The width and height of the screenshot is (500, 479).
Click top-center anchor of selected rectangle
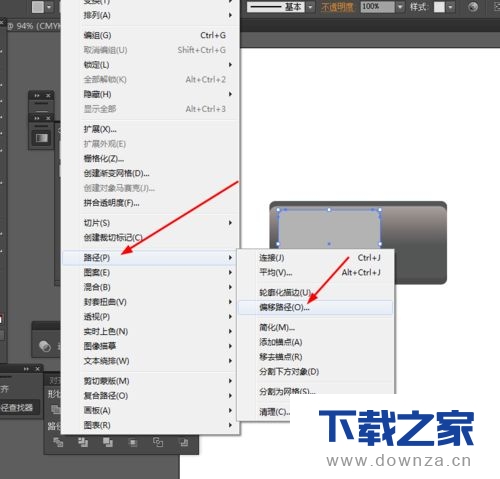point(329,210)
